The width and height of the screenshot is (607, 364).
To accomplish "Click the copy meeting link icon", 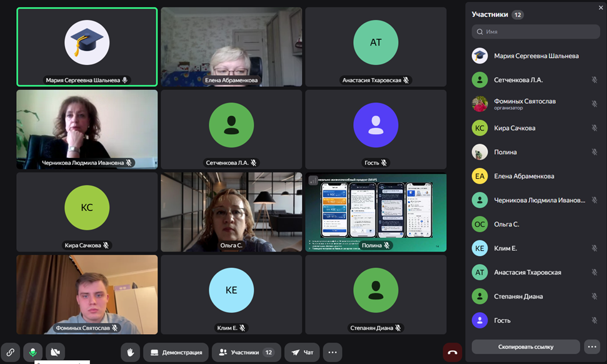I will (x=11, y=352).
